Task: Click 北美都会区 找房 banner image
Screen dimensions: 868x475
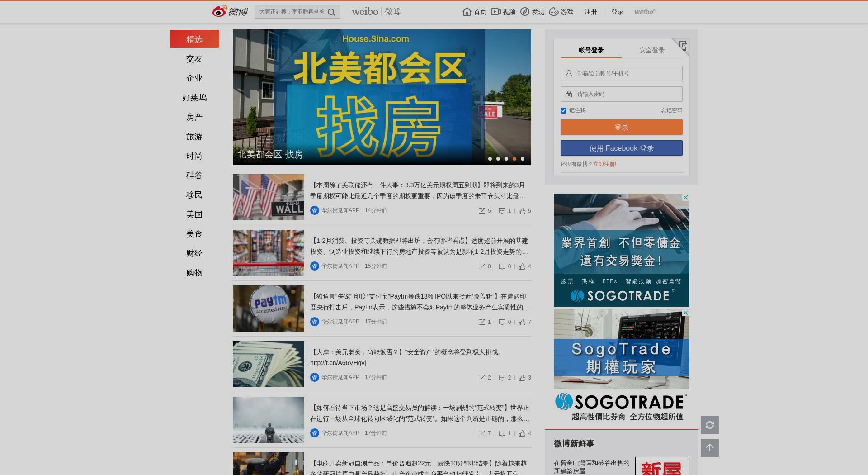Action: point(382,97)
